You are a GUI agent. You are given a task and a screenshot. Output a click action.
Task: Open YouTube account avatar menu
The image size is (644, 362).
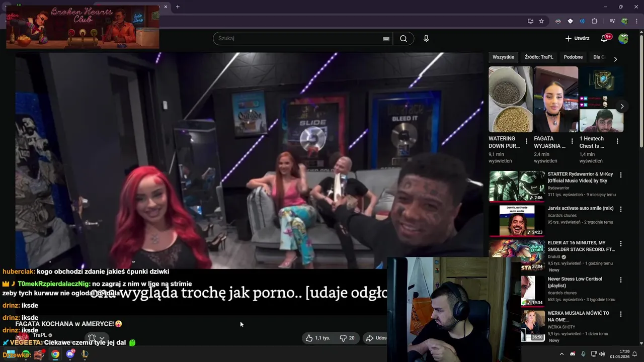pyautogui.click(x=623, y=39)
